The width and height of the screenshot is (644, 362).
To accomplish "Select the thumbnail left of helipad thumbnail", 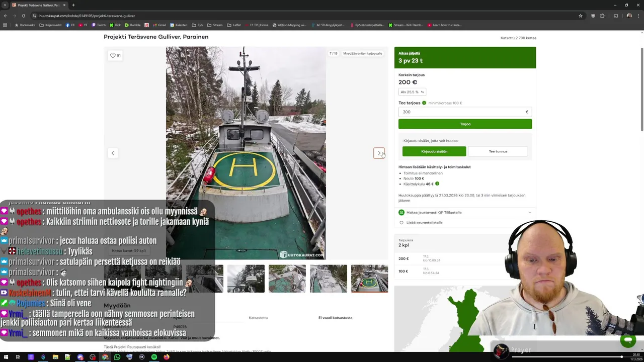I will coord(328,279).
